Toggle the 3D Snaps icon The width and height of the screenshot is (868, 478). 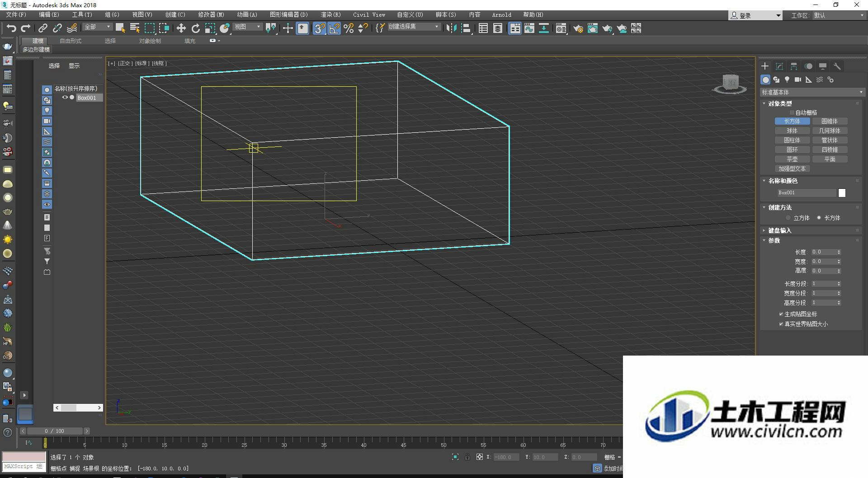pyautogui.click(x=320, y=28)
